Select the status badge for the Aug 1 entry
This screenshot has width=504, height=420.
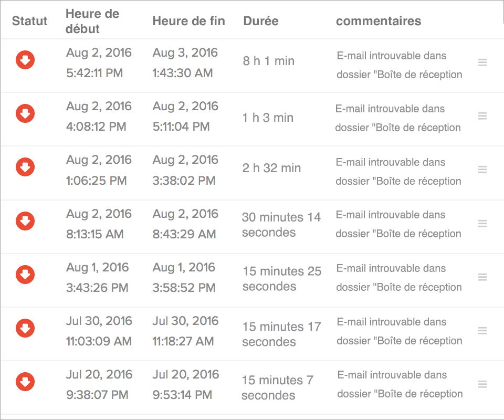[x=25, y=275]
